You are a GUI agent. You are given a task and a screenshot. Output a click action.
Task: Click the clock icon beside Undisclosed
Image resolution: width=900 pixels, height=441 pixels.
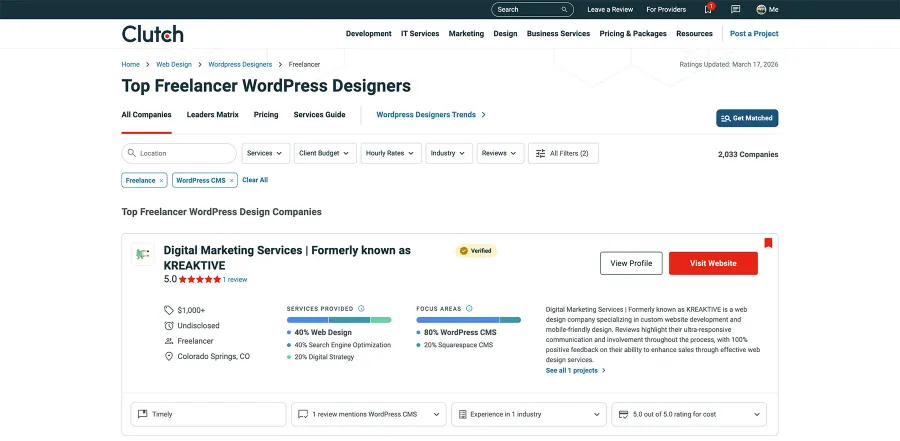pyautogui.click(x=169, y=326)
